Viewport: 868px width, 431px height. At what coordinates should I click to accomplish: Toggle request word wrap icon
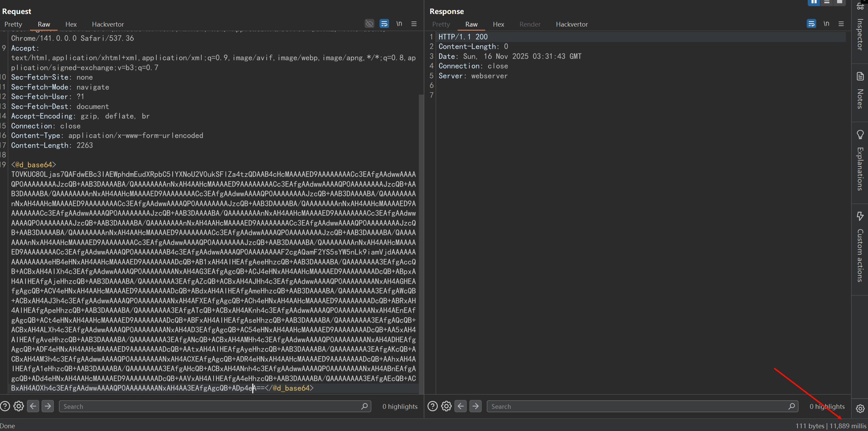coord(384,24)
